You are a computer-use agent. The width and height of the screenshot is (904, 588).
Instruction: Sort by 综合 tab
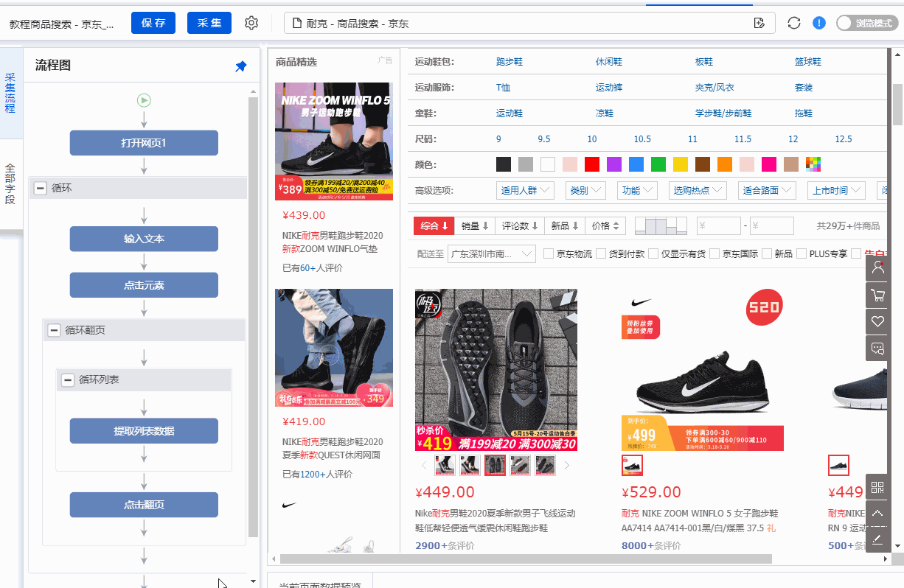434,225
